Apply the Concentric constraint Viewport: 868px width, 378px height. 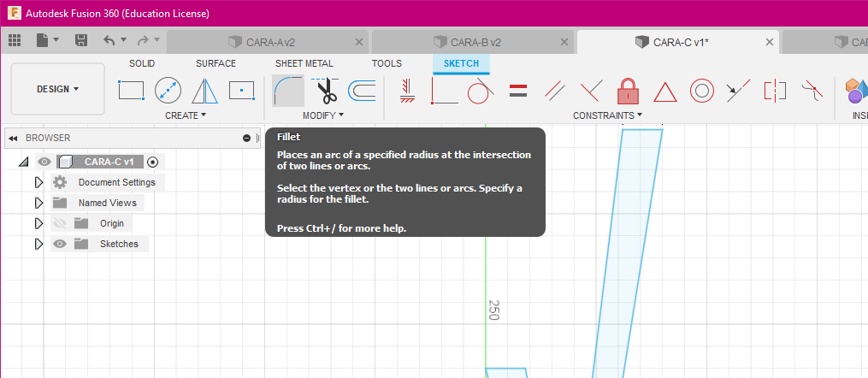point(701,90)
